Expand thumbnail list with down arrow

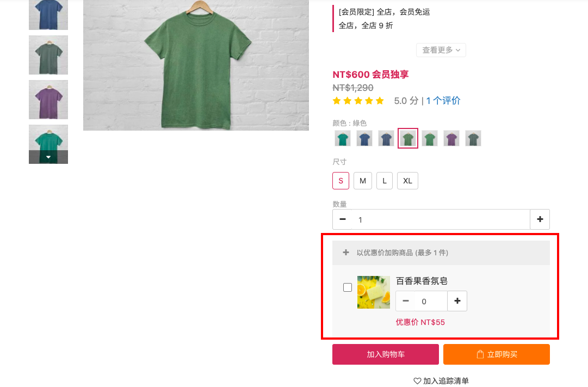pyautogui.click(x=48, y=157)
